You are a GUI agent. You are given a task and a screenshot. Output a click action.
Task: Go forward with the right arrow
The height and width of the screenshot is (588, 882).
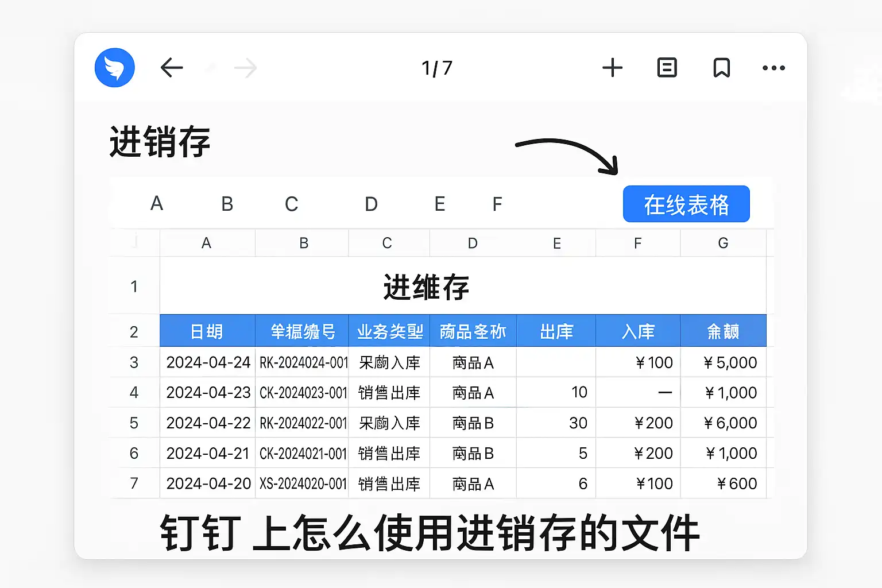[x=246, y=68]
